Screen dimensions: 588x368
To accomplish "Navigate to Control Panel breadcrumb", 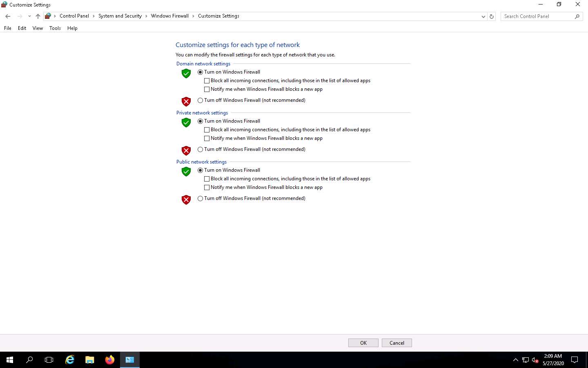I will (74, 16).
